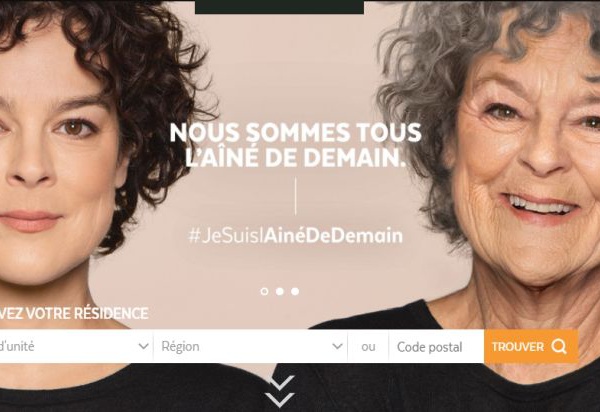
Task: Click the dark header bar at top
Action: pyautogui.click(x=279, y=7)
